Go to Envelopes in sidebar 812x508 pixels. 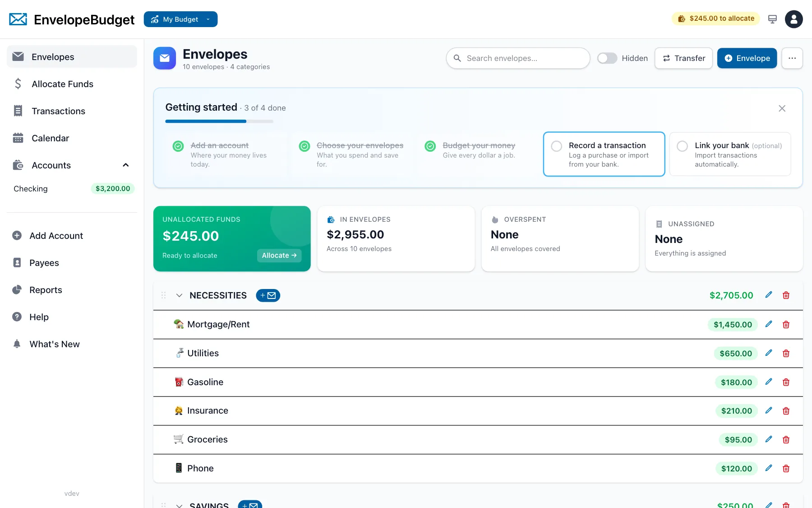72,56
